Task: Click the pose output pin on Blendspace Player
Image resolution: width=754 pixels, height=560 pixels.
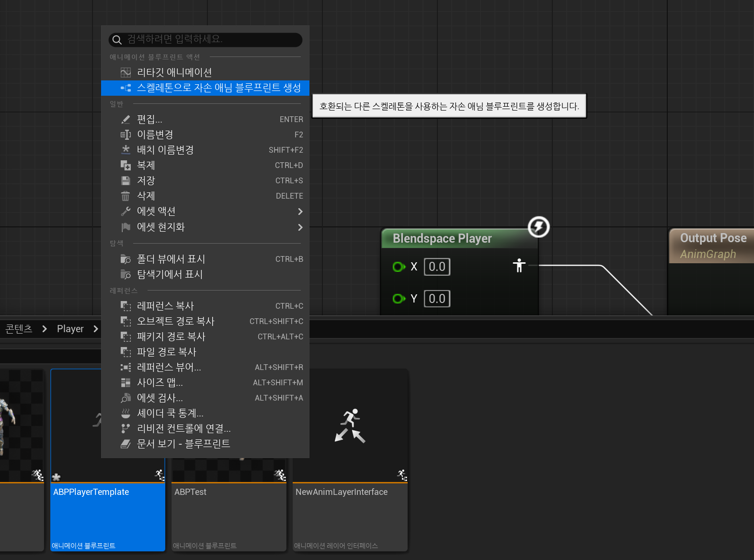Action: tap(519, 265)
